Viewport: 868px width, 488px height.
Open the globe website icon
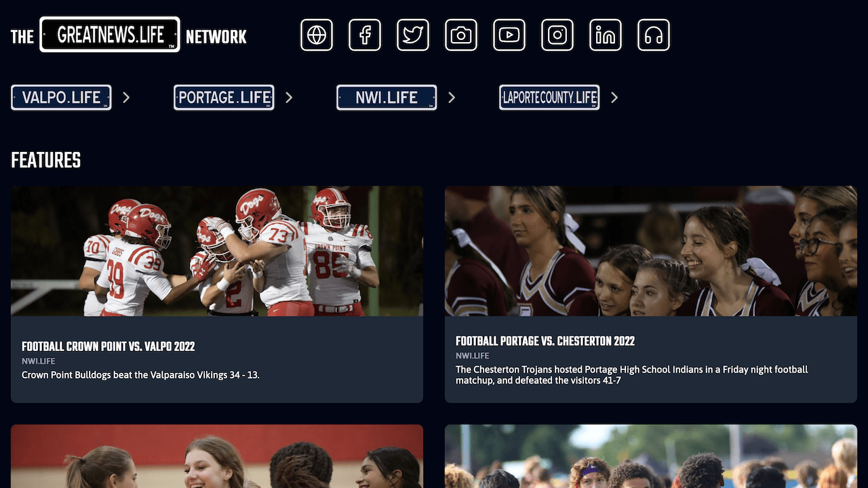(317, 35)
